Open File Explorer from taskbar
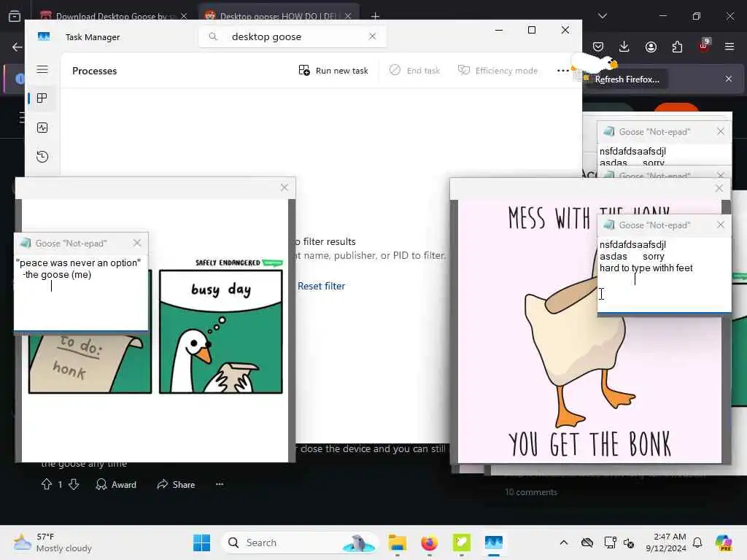 tap(398, 542)
